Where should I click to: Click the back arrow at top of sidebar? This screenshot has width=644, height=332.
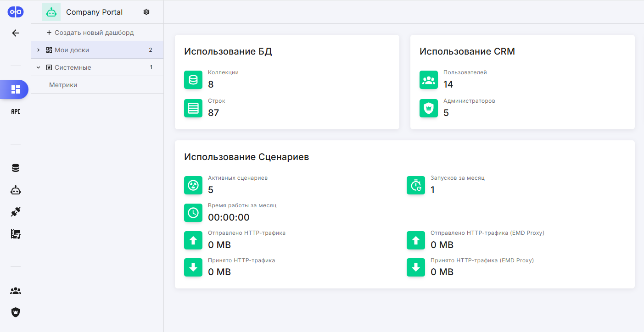(15, 33)
